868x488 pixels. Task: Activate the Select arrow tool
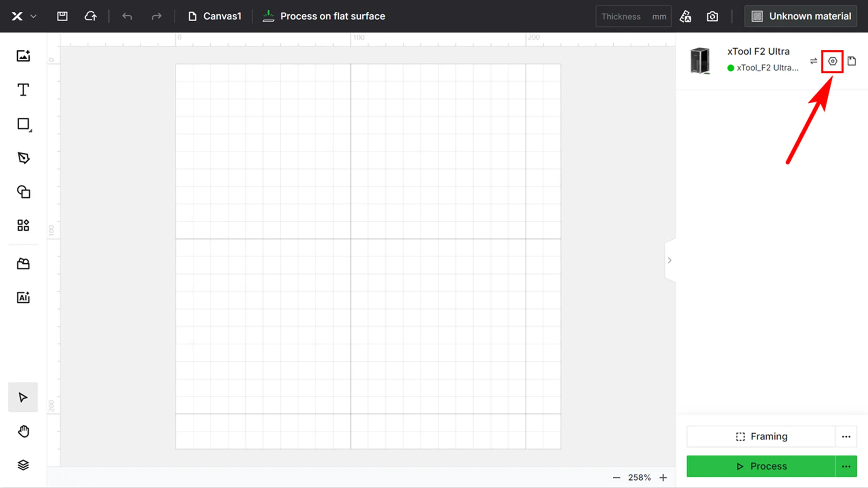tap(23, 397)
